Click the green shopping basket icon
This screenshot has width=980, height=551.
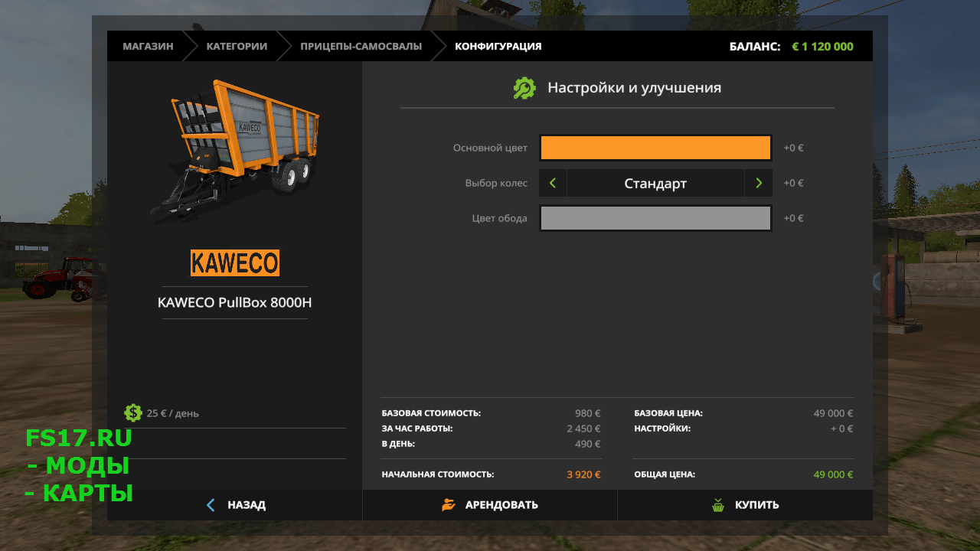(x=717, y=505)
